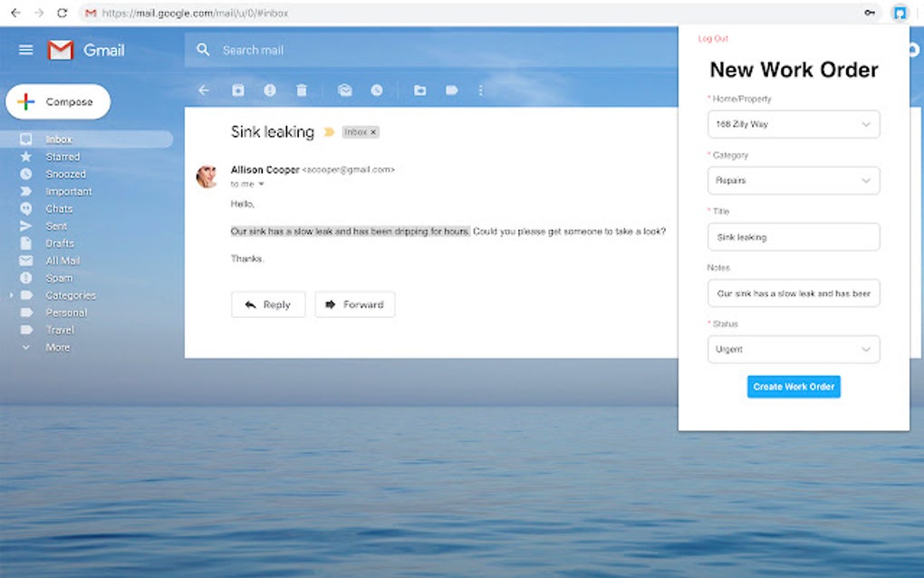
Task: Open the Status dropdown showing Urgent
Action: pos(794,350)
